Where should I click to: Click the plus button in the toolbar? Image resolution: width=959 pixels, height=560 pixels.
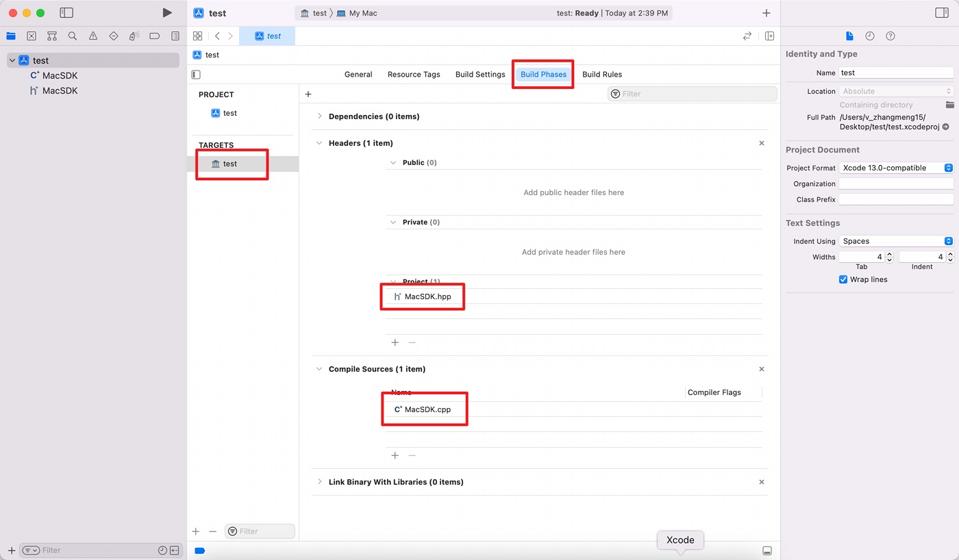pyautogui.click(x=767, y=13)
